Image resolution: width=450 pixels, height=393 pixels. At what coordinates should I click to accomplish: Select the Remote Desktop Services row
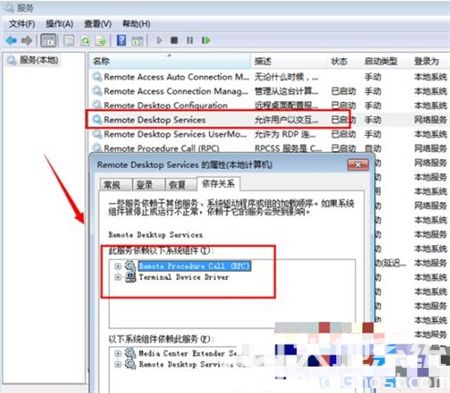pyautogui.click(x=269, y=120)
